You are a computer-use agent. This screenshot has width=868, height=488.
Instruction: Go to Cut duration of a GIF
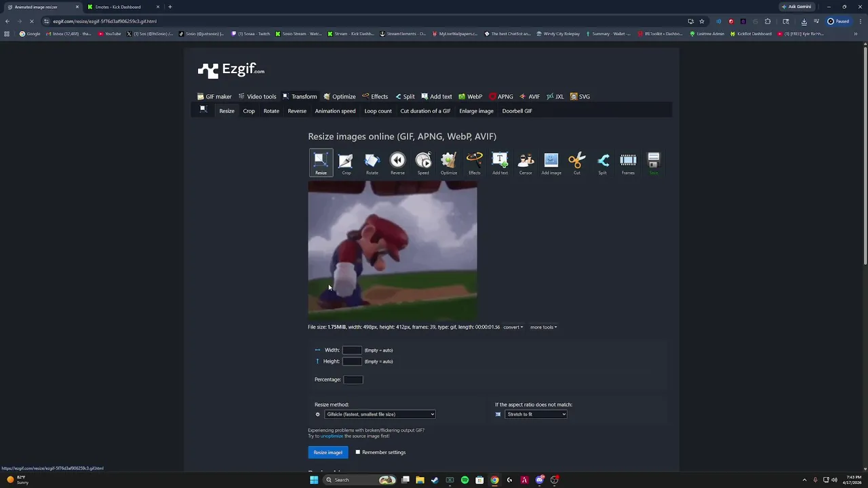click(425, 111)
